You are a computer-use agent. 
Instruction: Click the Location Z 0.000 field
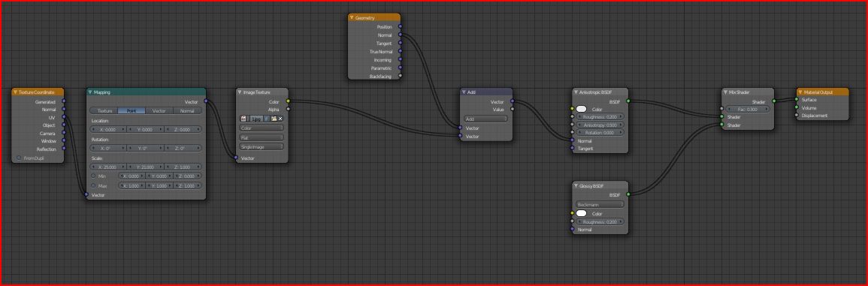[183, 129]
